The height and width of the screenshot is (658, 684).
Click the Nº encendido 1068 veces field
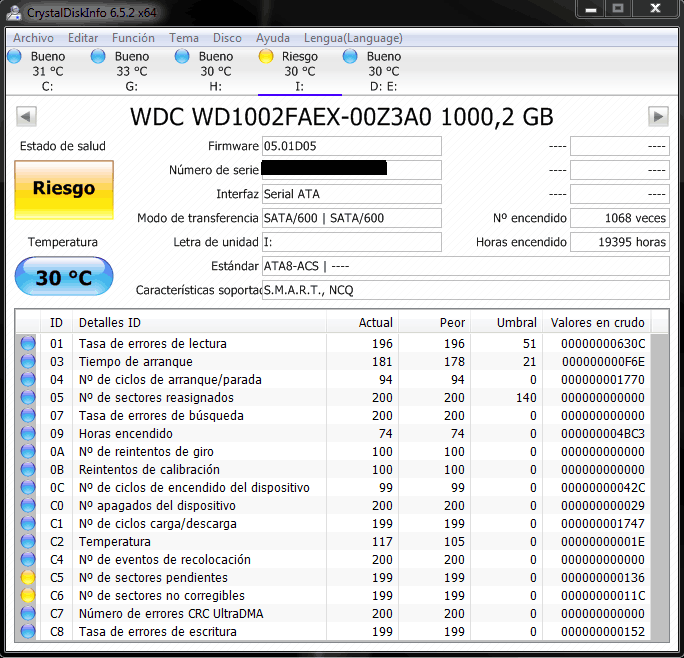tap(619, 218)
